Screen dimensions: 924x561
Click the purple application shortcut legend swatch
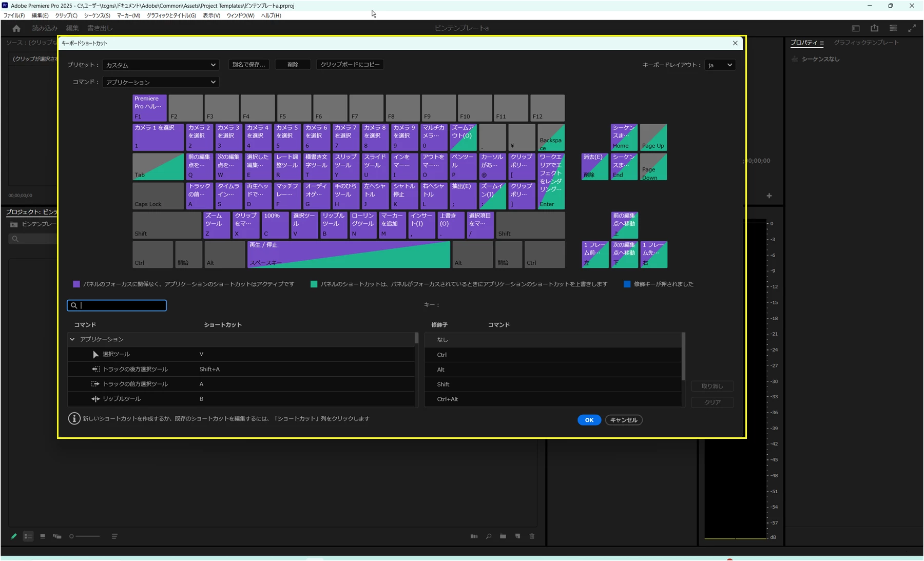76,284
